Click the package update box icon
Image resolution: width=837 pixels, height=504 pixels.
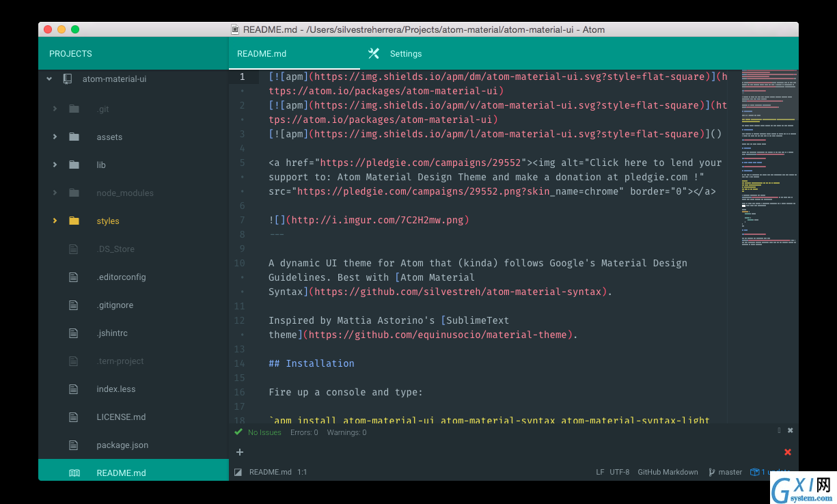(754, 472)
